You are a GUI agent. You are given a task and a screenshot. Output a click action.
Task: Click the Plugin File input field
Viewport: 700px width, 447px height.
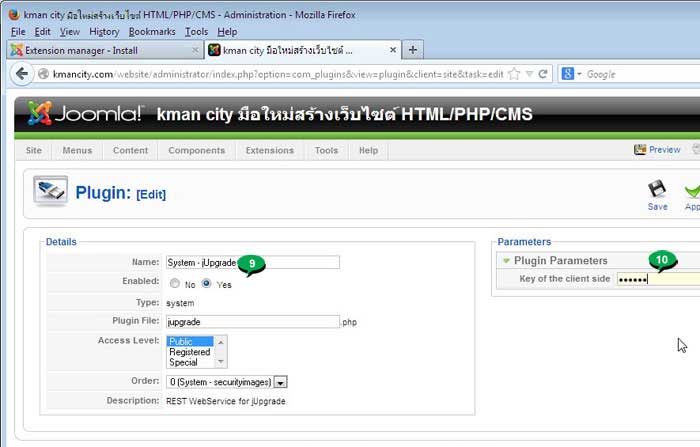tap(253, 322)
